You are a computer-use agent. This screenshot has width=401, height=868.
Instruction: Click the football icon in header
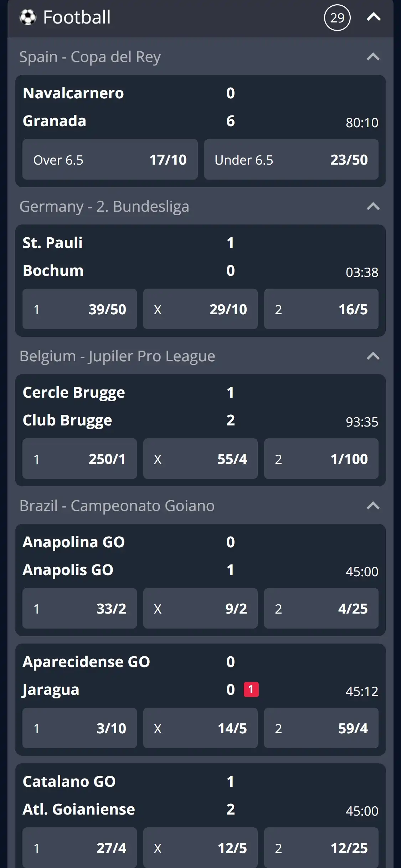[x=28, y=17]
